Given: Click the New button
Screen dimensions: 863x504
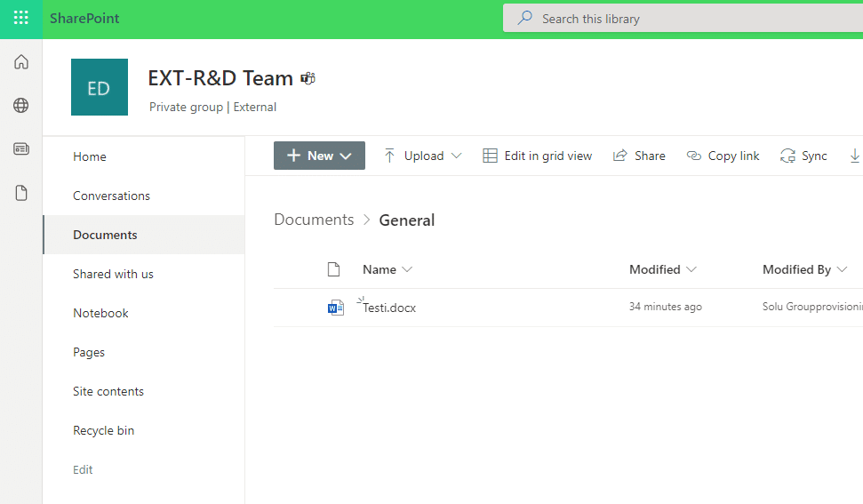Looking at the screenshot, I should [x=319, y=156].
